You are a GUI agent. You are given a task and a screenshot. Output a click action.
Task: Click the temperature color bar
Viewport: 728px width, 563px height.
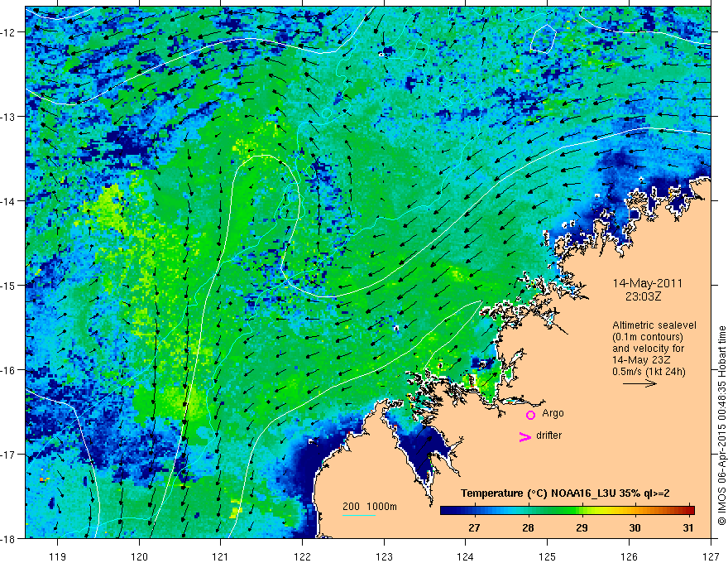tap(568, 510)
